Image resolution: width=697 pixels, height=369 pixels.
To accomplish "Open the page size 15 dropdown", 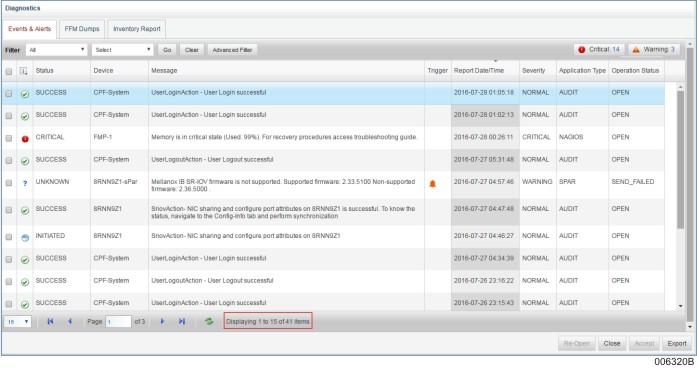I will (x=17, y=321).
